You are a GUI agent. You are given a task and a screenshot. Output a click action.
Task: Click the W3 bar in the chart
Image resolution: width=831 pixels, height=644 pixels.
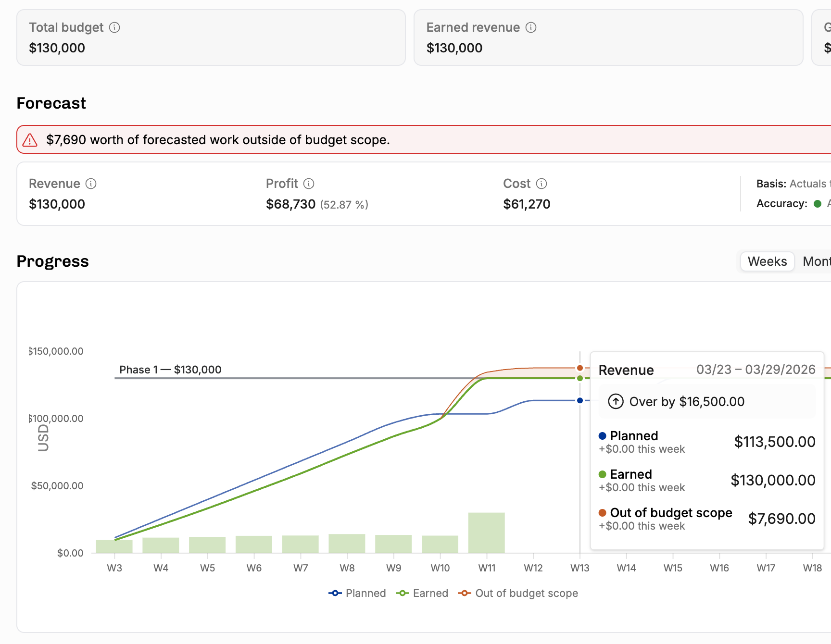point(114,546)
